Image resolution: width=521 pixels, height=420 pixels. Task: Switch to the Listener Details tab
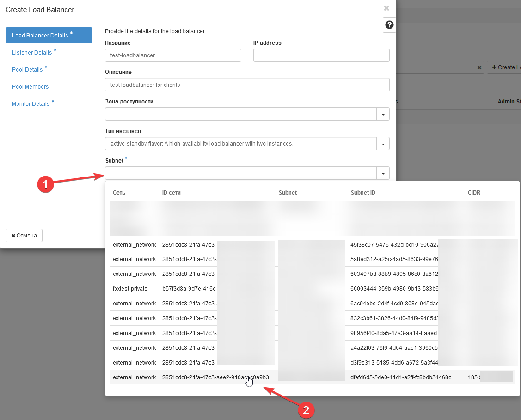(32, 53)
